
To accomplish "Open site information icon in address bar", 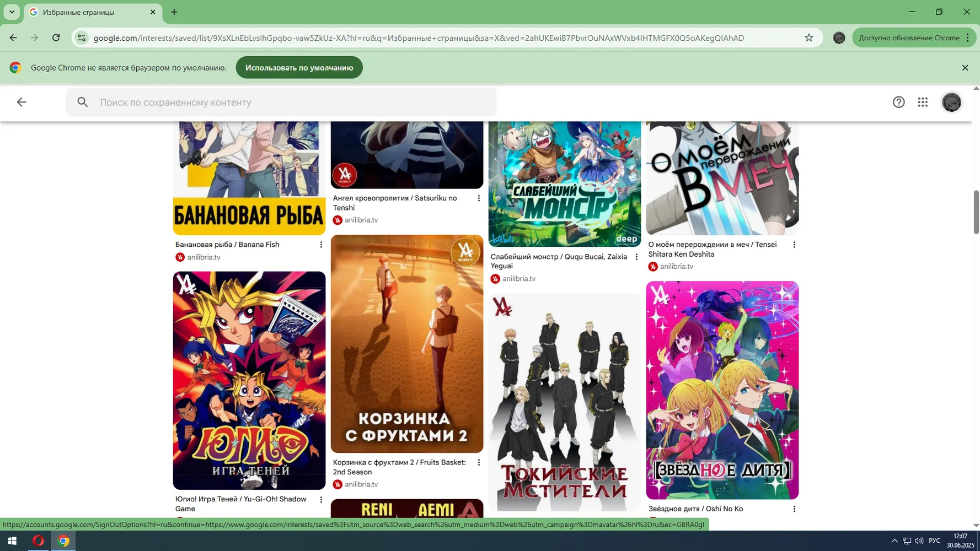I will (82, 37).
